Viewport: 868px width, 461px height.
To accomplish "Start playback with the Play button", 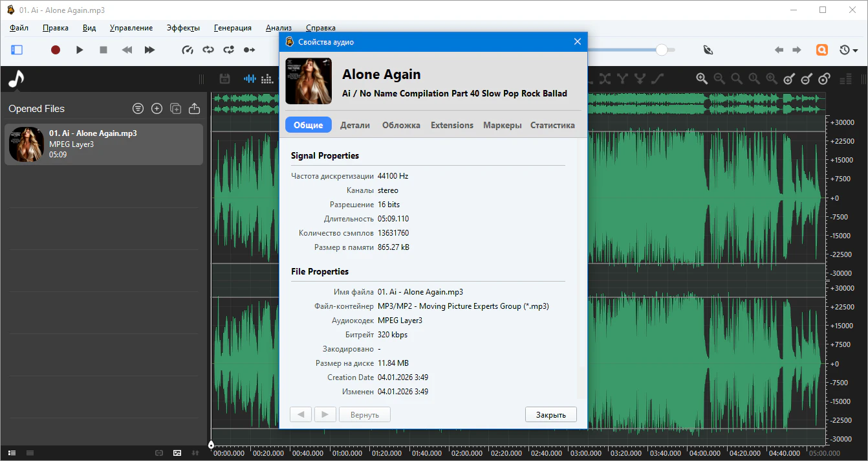I will [80, 50].
